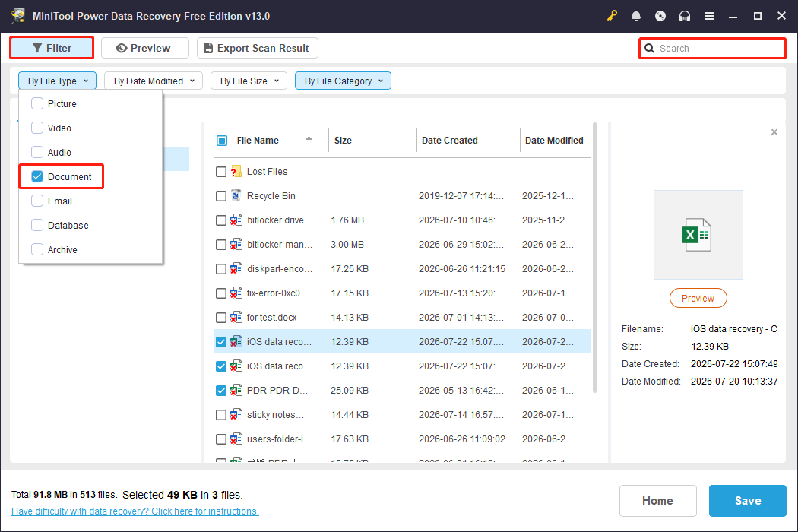Click the PDR-PDR-D spreadsheet icon
The image size is (798, 532).
point(236,391)
